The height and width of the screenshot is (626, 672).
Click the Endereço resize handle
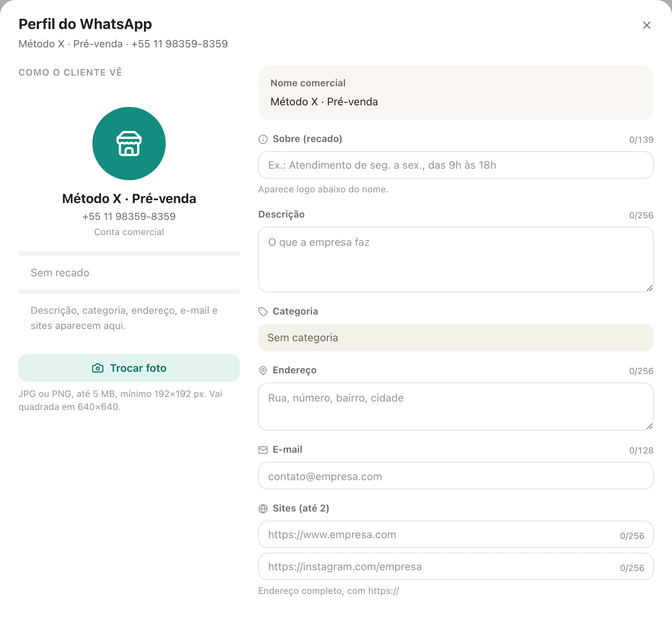[x=649, y=426]
